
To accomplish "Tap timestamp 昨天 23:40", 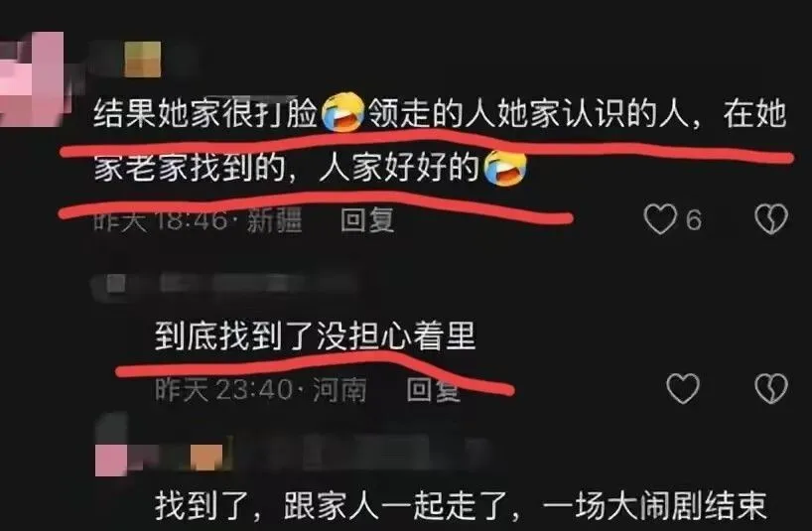I will click(x=223, y=389).
